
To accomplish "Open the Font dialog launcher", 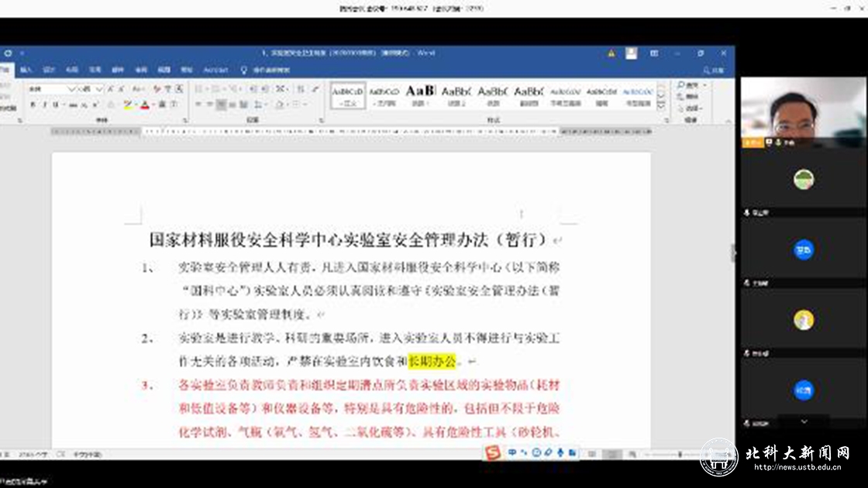I will (x=185, y=120).
